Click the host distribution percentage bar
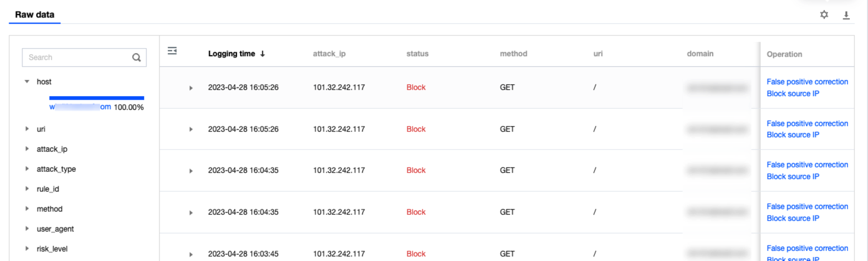Image resolution: width=868 pixels, height=261 pixels. pos(97,98)
